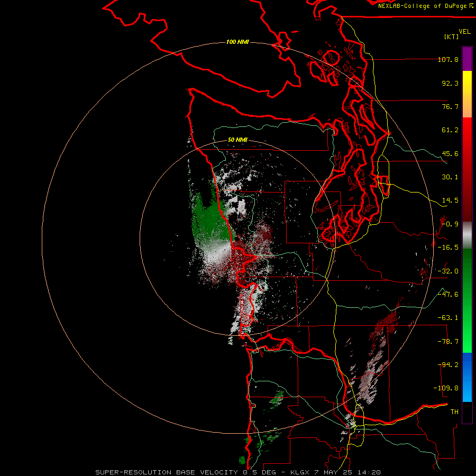The image size is (476, 476).
Task: Click the 14.5 legend value
Action: pyautogui.click(x=450, y=200)
